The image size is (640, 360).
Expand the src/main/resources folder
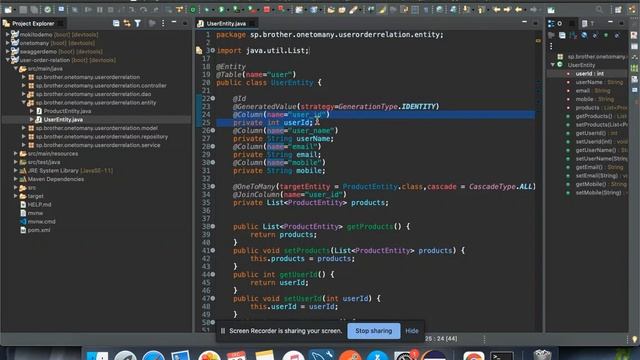tap(16, 154)
